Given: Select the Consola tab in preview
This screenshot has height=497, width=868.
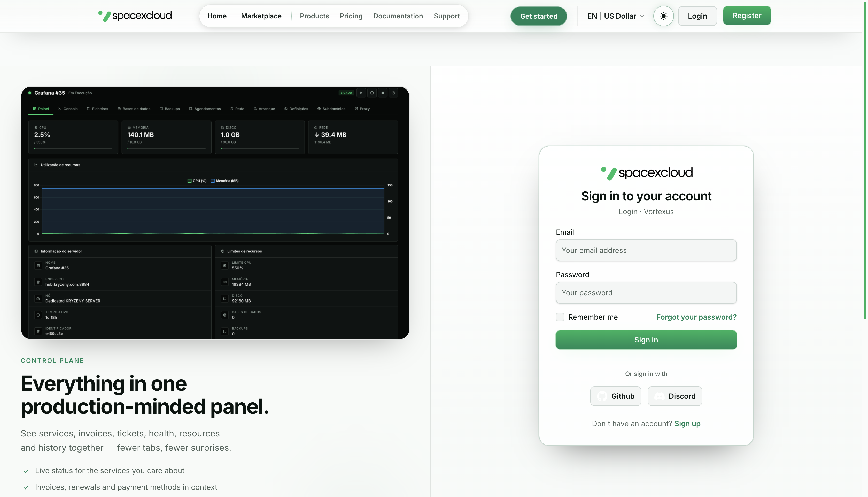Looking at the screenshot, I should tap(68, 109).
